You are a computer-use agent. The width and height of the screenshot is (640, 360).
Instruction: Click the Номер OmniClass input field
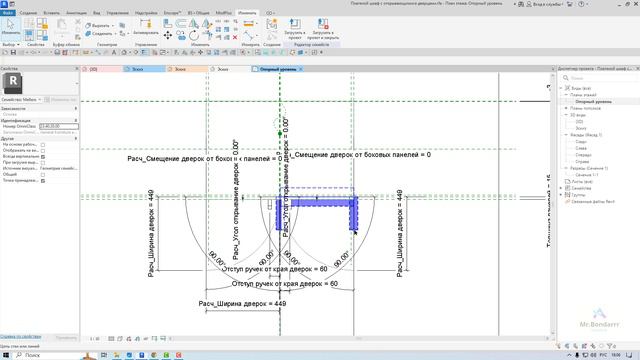click(59, 127)
